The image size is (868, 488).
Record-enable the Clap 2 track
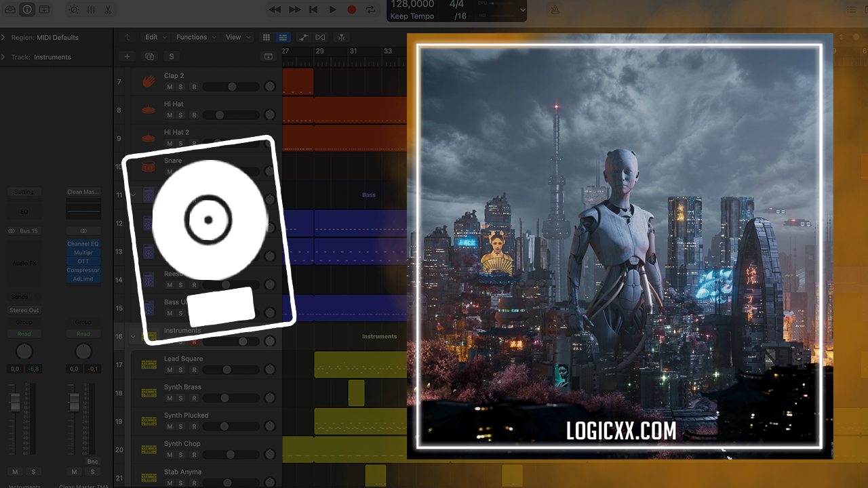(x=194, y=87)
